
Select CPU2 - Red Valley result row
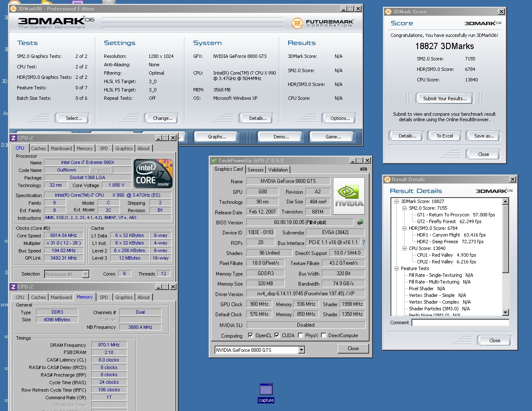tap(446, 262)
